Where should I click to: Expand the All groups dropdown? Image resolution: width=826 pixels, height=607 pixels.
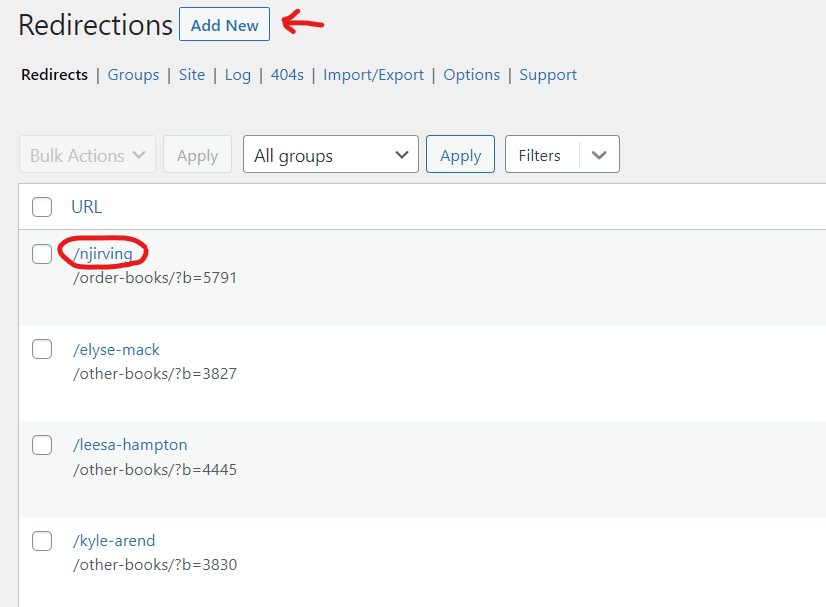tap(331, 155)
